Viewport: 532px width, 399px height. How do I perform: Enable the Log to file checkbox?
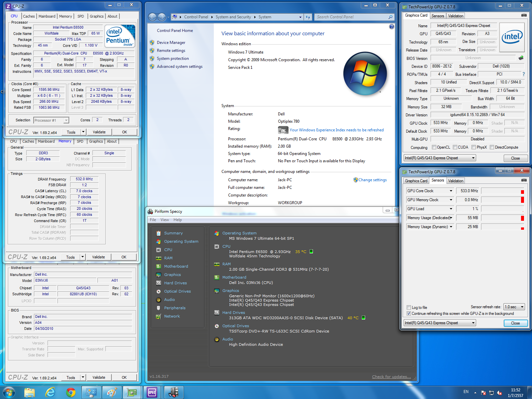pos(409,308)
